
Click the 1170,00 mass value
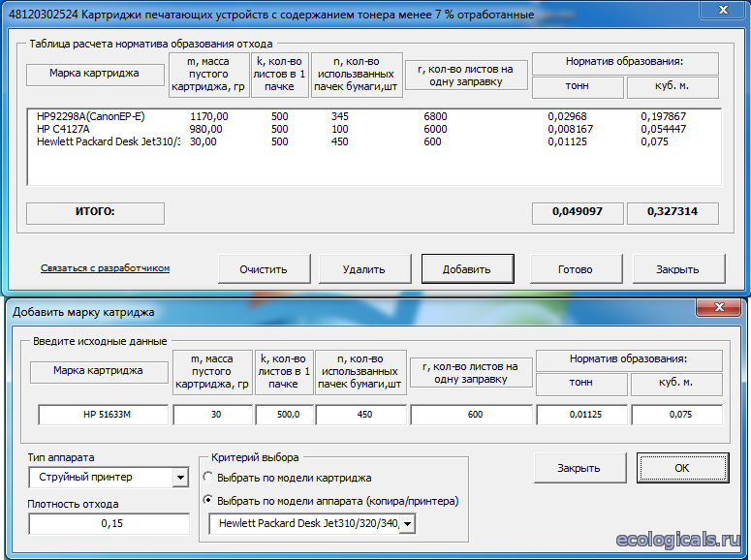point(208,116)
